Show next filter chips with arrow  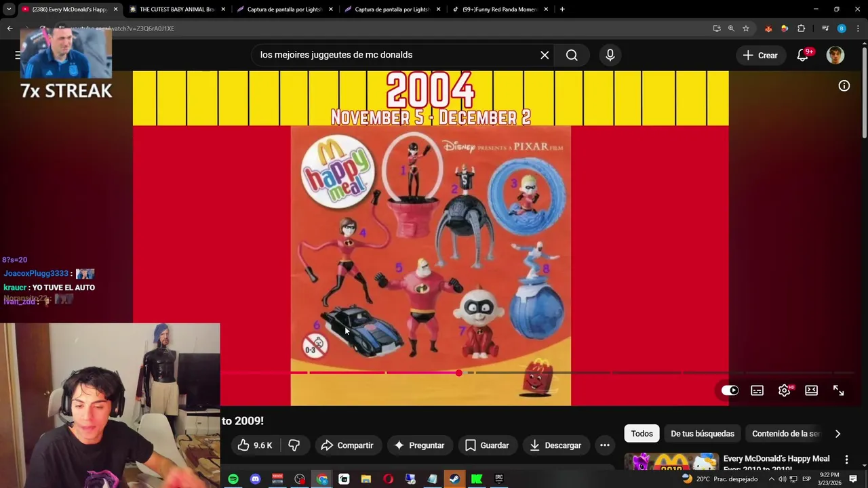click(837, 434)
